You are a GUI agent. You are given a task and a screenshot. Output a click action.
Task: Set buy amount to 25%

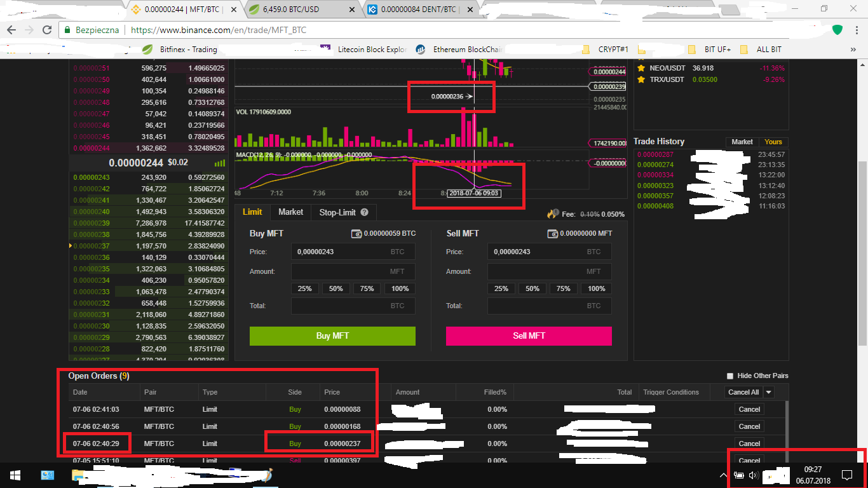coord(305,288)
